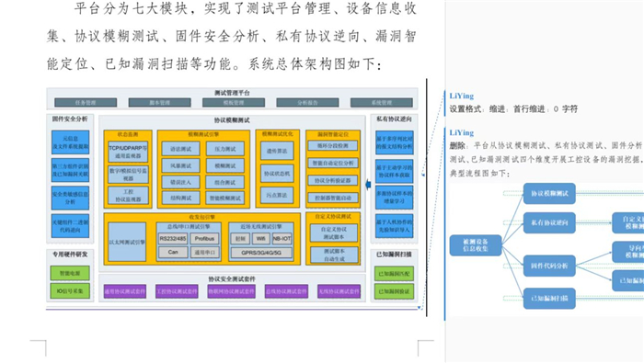Click the green 已知漏洞匹配 box
644x363 pixels.
point(394,274)
